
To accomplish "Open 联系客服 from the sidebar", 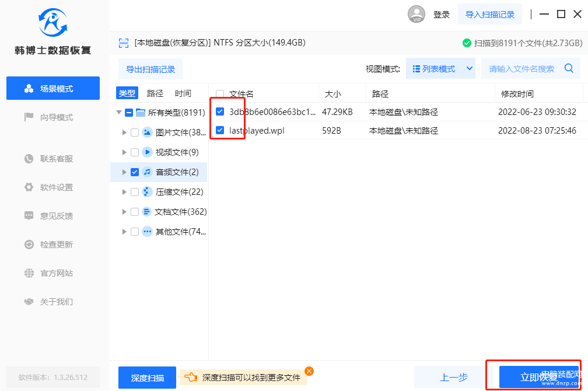I will (x=53, y=159).
